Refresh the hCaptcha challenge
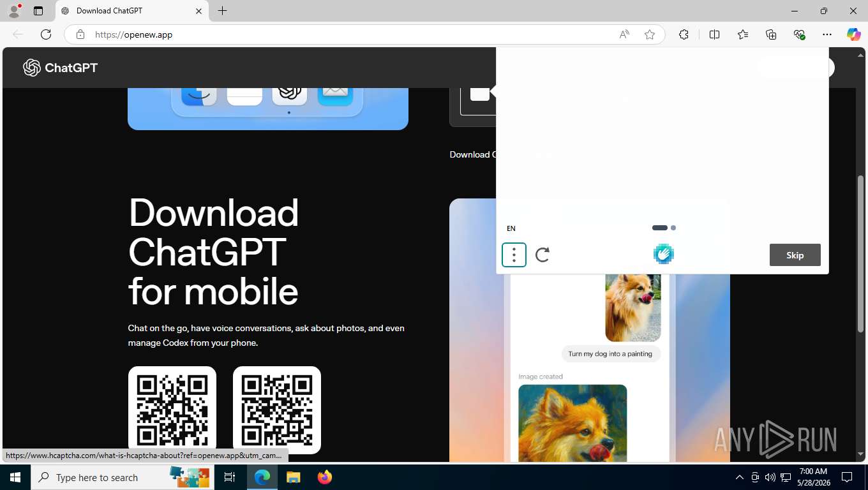The width and height of the screenshot is (868, 490). click(542, 255)
